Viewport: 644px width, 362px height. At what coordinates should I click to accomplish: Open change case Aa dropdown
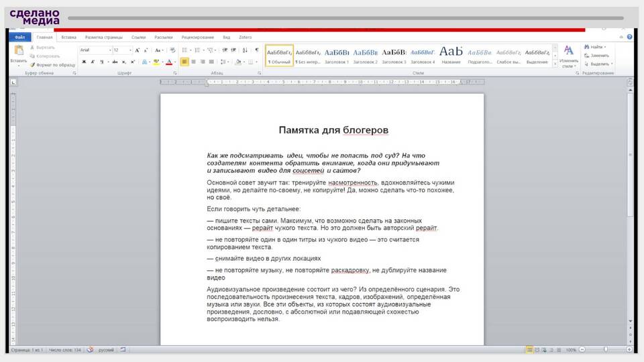point(158,50)
